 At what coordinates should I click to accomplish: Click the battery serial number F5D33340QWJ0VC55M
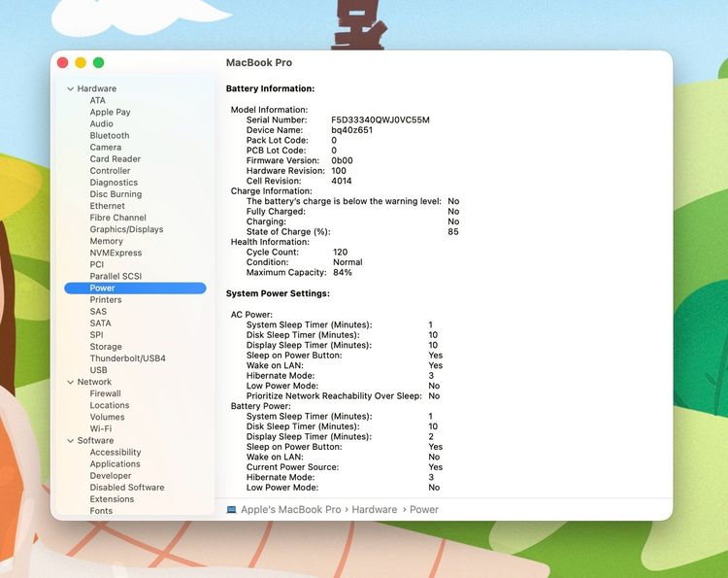381,119
